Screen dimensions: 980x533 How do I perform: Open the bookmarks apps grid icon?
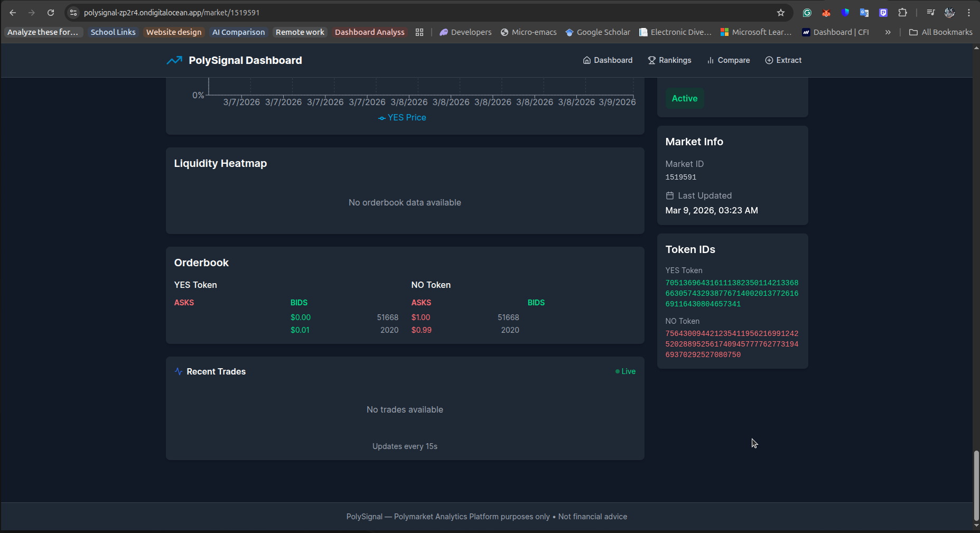pyautogui.click(x=419, y=32)
